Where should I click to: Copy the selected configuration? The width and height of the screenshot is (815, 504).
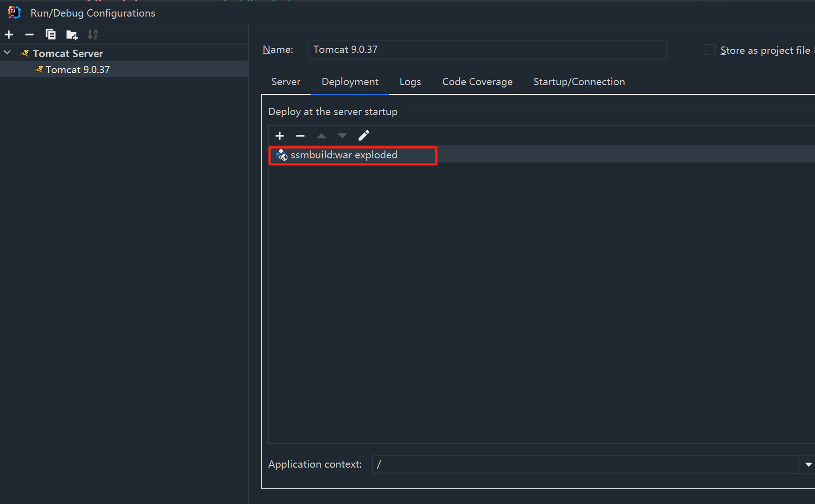point(51,35)
